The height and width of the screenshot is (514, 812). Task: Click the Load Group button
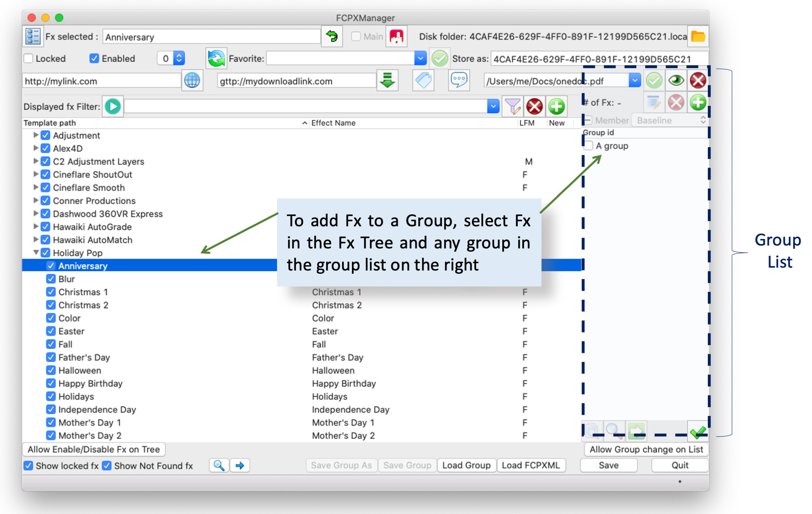tap(466, 465)
